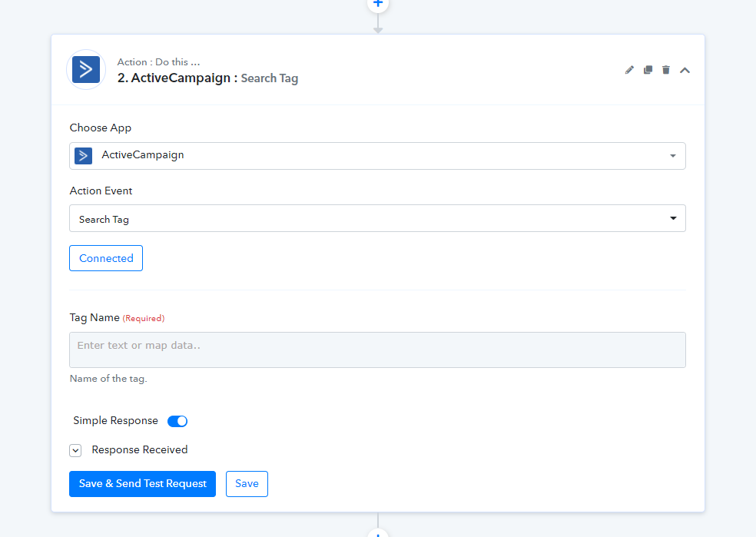Toggle the Simple Response switch
Image resolution: width=756 pixels, height=537 pixels.
(177, 421)
